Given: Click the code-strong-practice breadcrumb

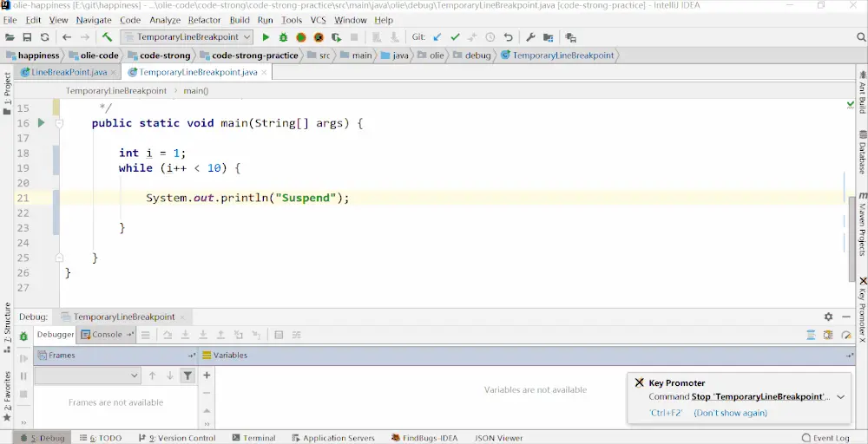Looking at the screenshot, I should [248, 55].
